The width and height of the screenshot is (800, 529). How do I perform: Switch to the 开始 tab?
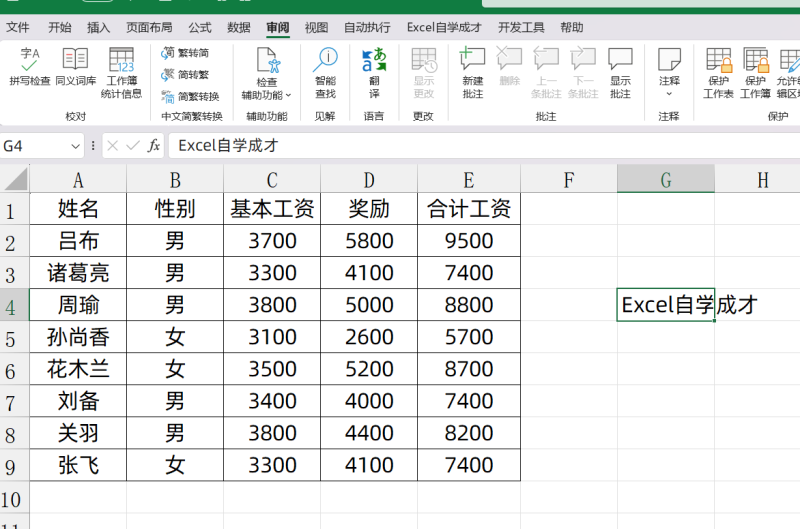coord(60,27)
